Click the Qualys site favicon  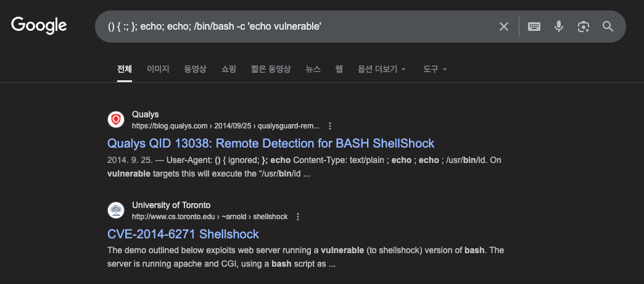click(x=116, y=120)
